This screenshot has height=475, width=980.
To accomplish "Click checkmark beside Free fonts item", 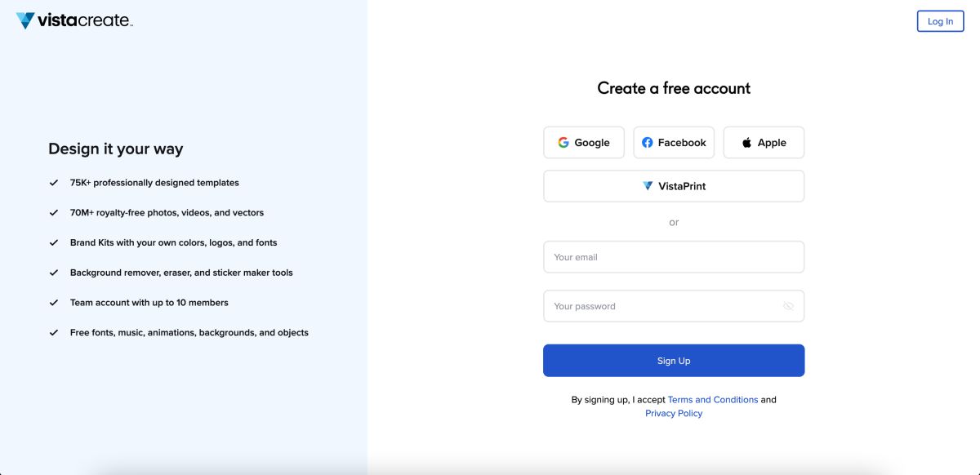I will click(54, 333).
